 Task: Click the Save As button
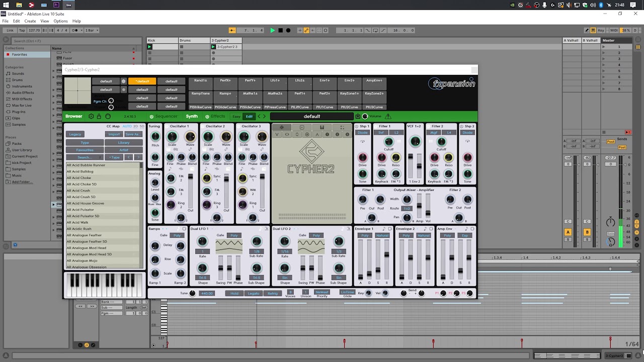(x=133, y=134)
